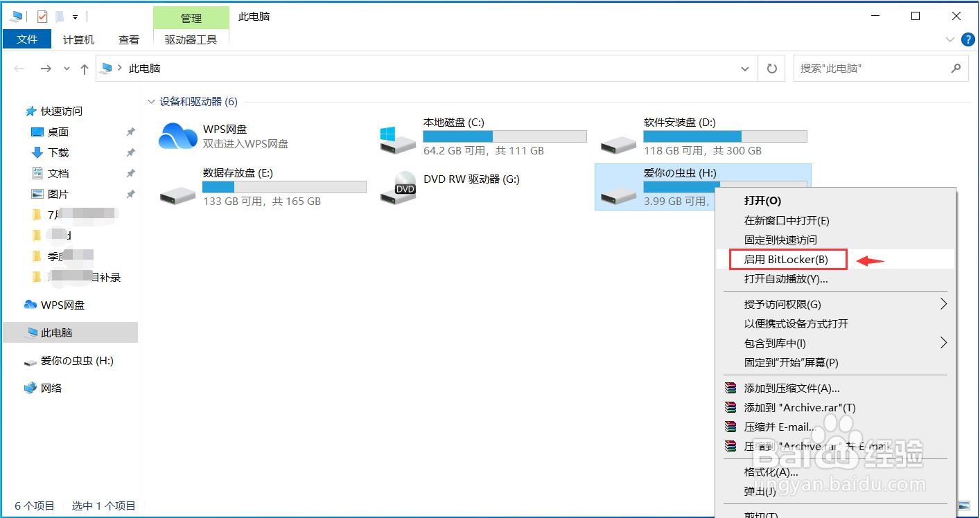
Task: Go up one level arrow
Action: coord(85,69)
